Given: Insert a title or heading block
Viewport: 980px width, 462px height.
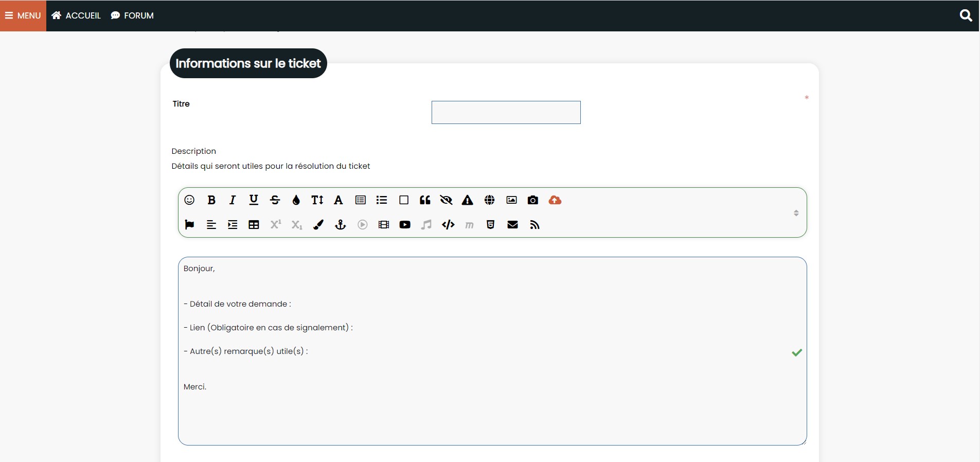Looking at the screenshot, I should pyautogui.click(x=361, y=200).
